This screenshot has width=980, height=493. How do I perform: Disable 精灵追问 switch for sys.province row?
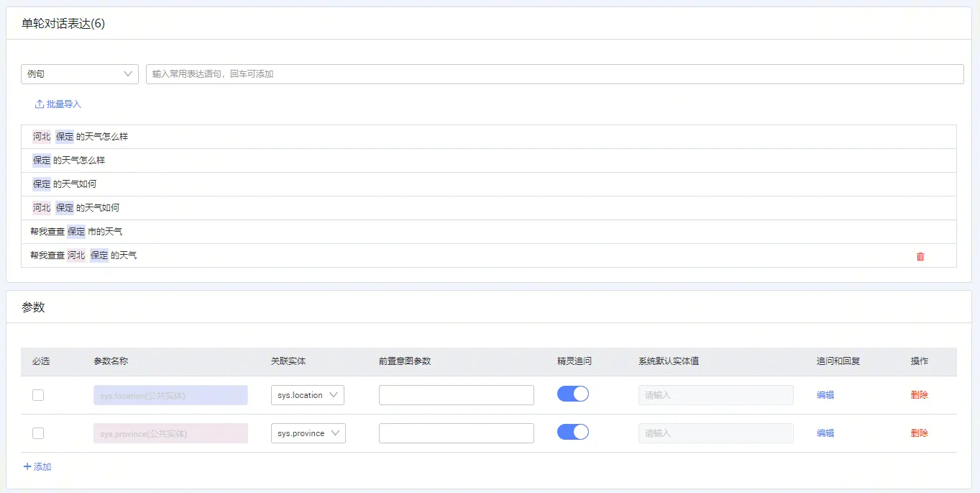572,432
